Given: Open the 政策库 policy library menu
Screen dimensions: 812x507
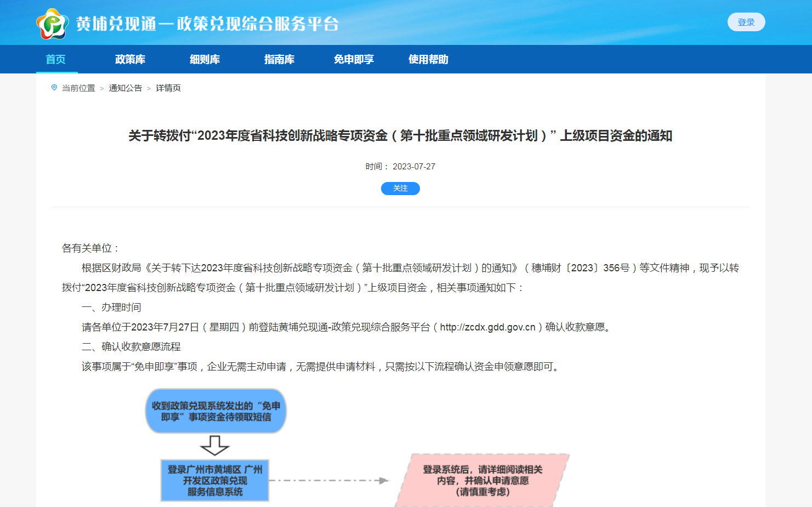Looking at the screenshot, I should (130, 59).
